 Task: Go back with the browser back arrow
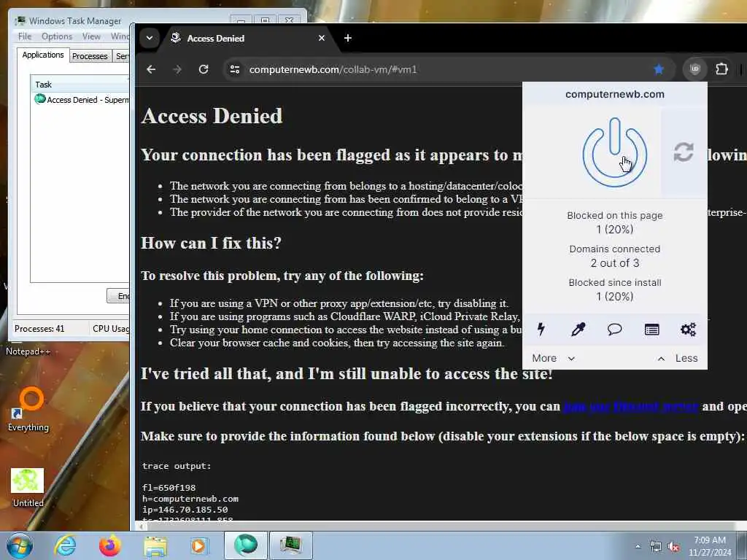[151, 69]
